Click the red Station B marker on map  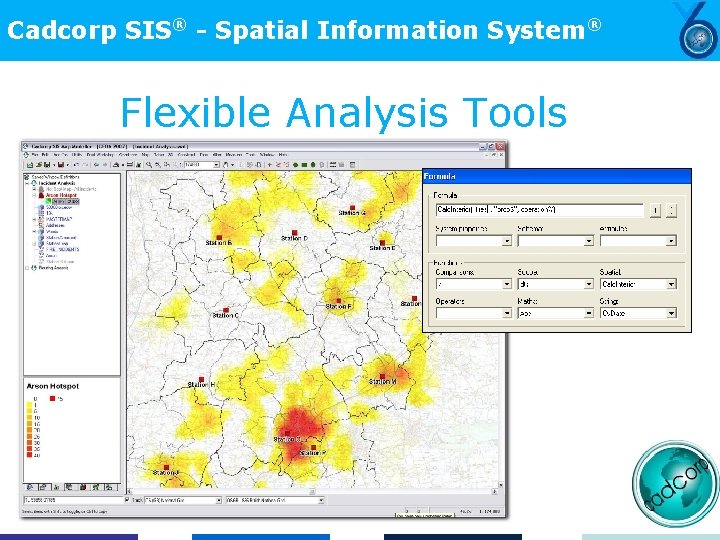pos(219,237)
